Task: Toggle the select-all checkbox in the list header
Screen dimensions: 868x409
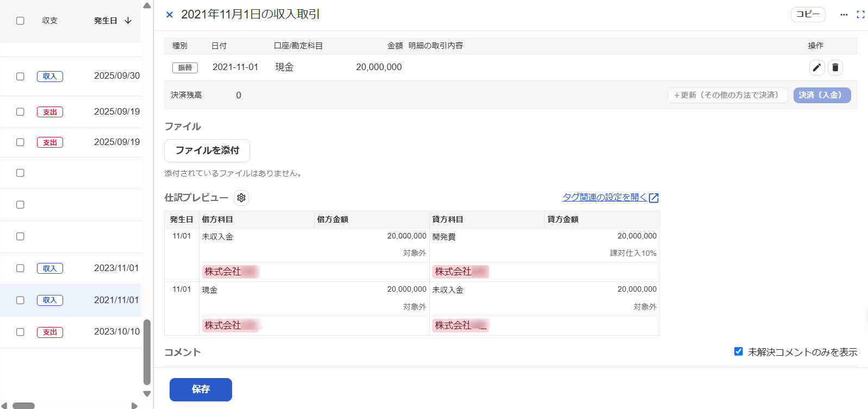Action: click(x=20, y=21)
